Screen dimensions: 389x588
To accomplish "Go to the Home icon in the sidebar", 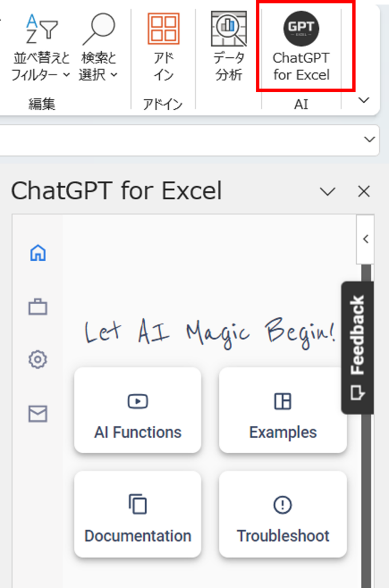I will tap(38, 253).
